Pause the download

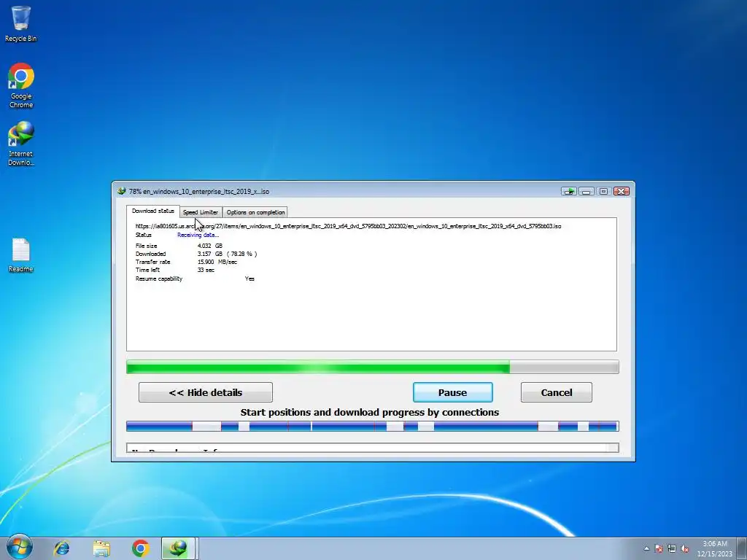[x=452, y=392]
